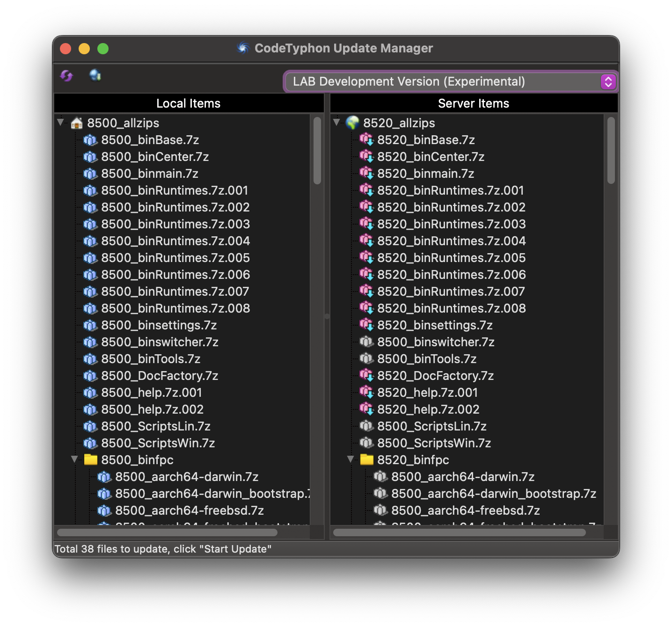The height and width of the screenshot is (627, 672).
Task: Click gray package icon of server 8500_binTools.7z
Action: [x=366, y=359]
